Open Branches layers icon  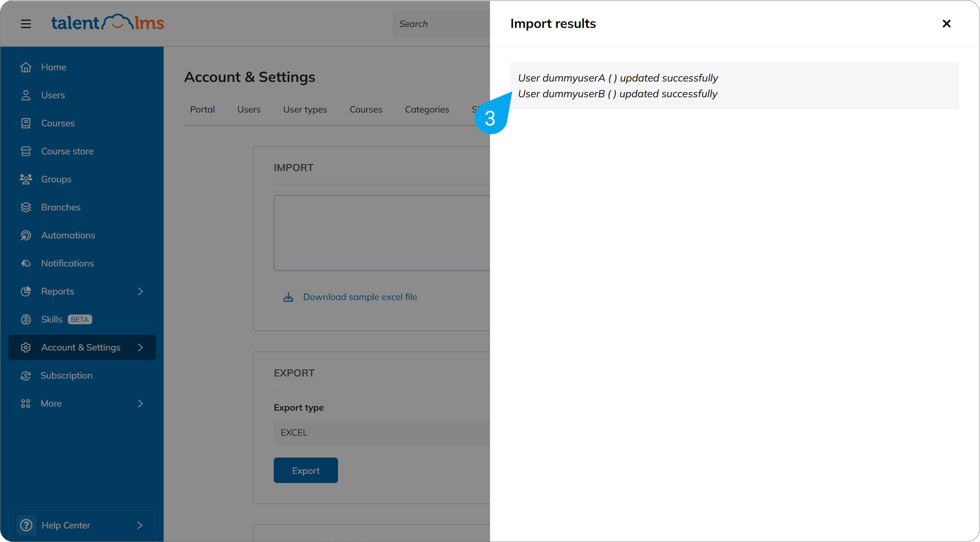(26, 208)
